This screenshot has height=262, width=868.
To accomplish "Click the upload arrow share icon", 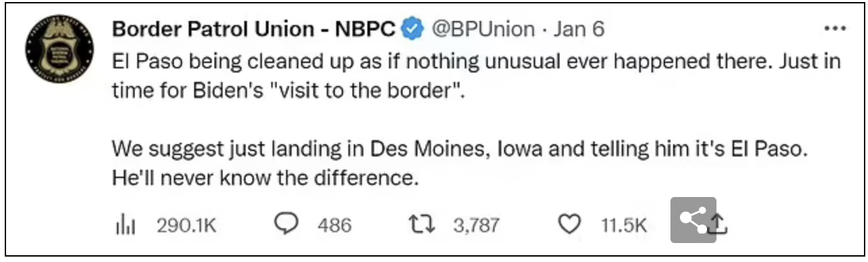I will 720,223.
